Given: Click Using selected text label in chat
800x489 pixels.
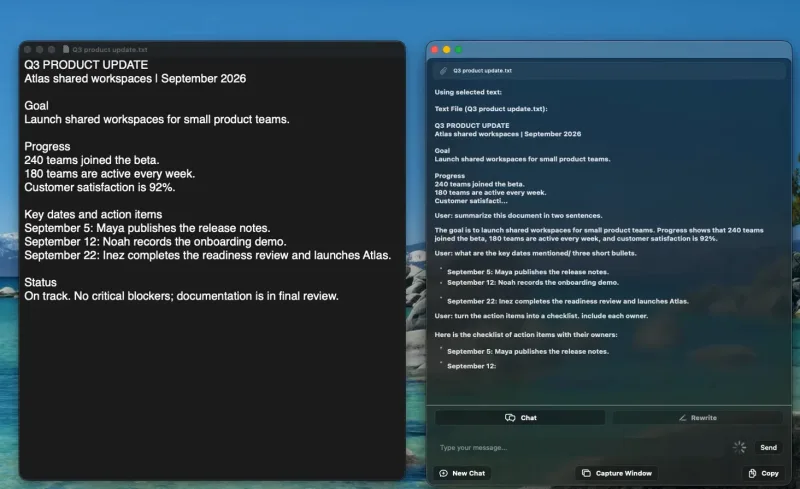Looking at the screenshot, I should pos(468,92).
